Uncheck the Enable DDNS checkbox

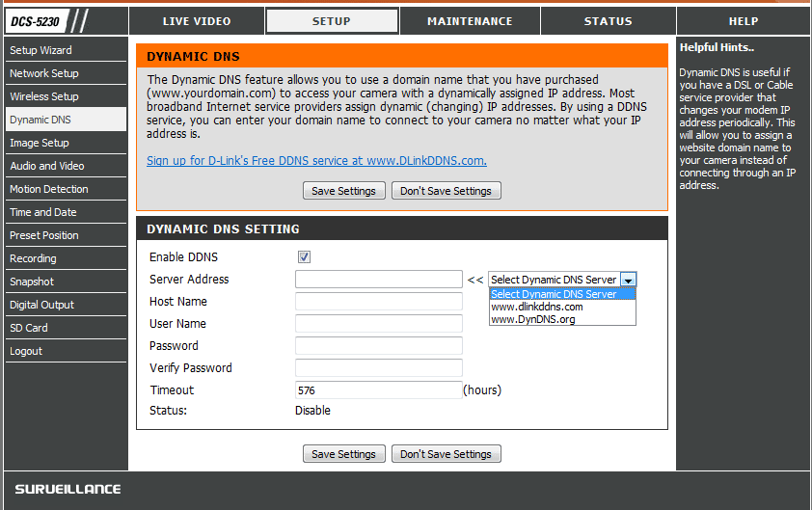click(304, 256)
